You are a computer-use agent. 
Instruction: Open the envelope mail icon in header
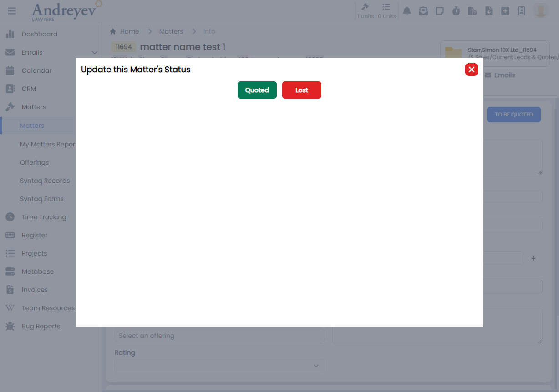(x=423, y=11)
